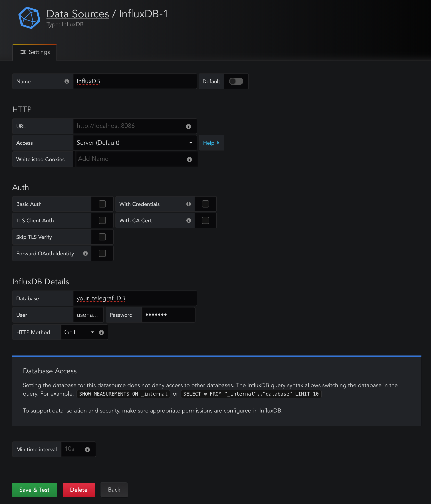
Task: Click the 'Database Access' heading text
Action: 50,371
